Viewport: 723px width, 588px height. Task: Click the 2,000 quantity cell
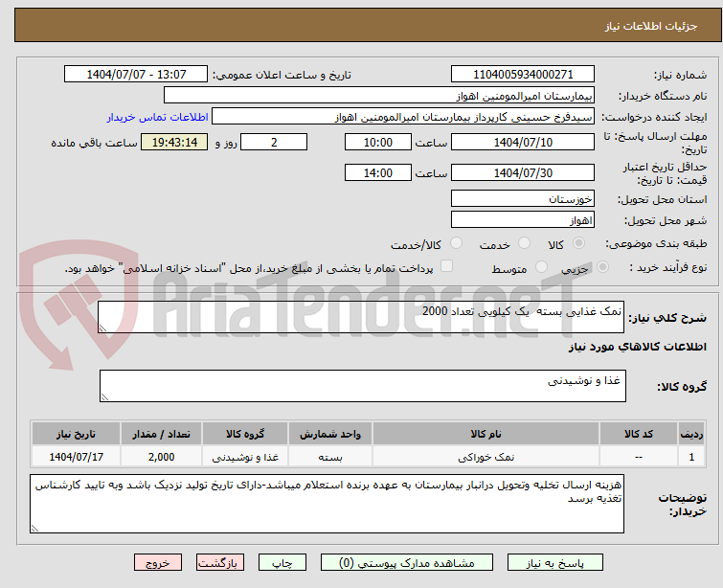pos(162,457)
